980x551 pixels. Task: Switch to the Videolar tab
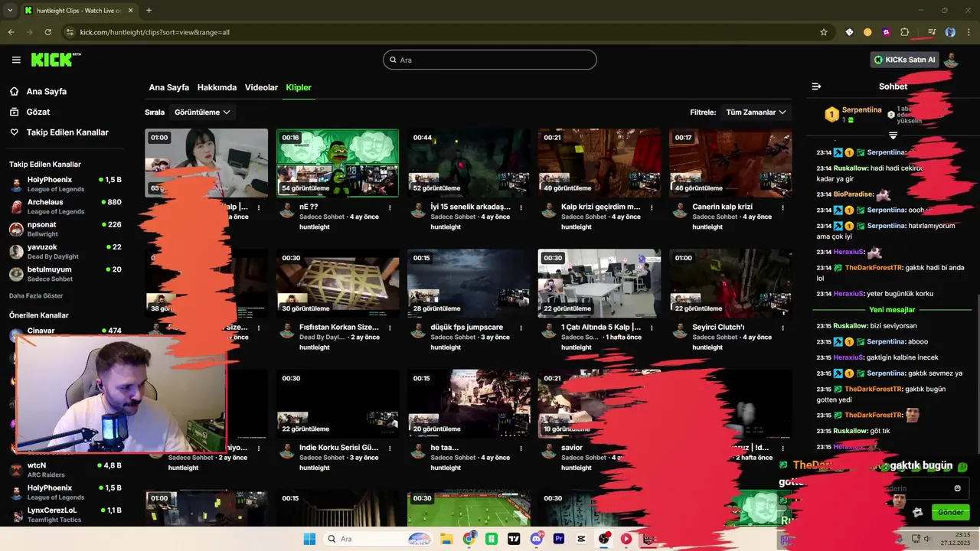[261, 87]
